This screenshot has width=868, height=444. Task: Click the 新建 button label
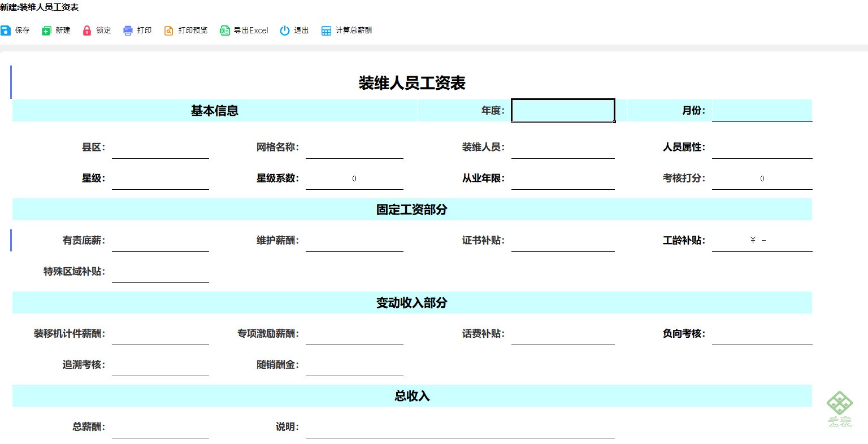(63, 31)
